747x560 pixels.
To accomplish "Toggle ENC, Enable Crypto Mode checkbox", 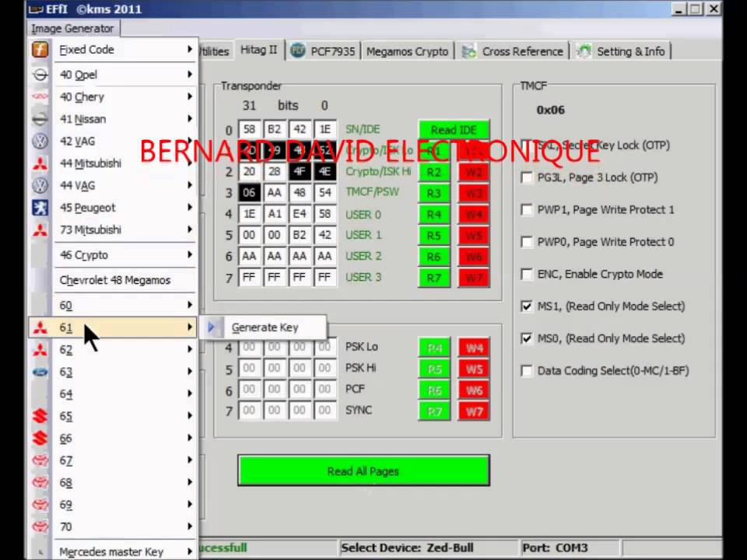I will click(x=527, y=275).
